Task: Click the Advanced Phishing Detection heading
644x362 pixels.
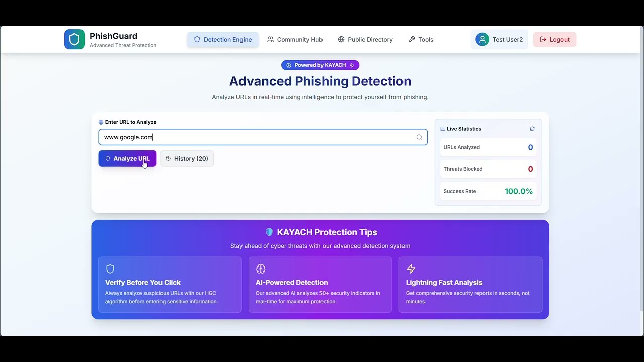Action: 320,81
